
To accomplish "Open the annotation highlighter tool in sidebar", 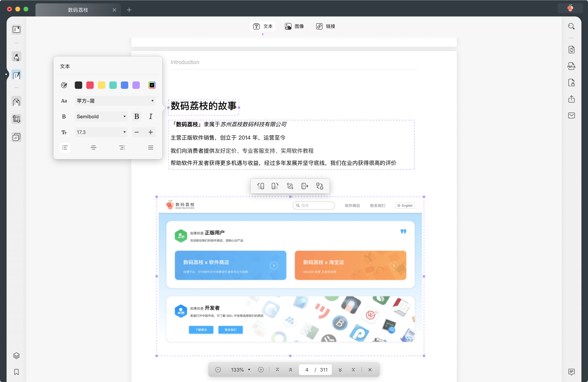I will [16, 57].
